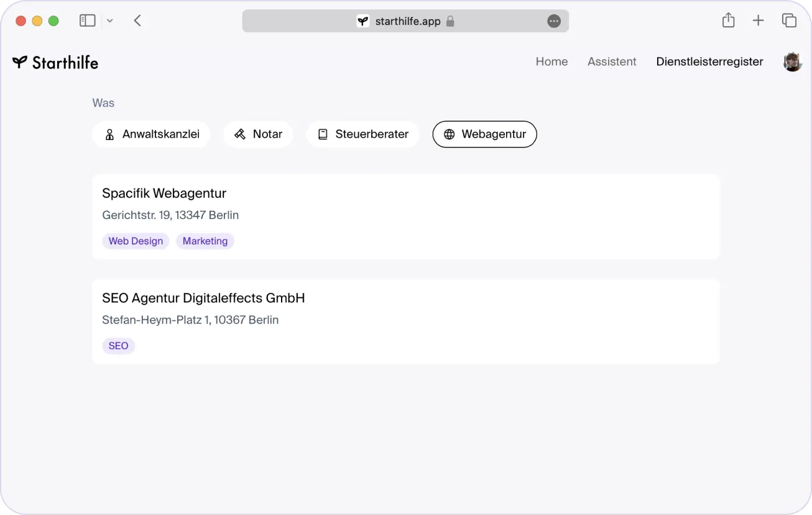Expand the sidebar dropdown chevron
Image resolution: width=812 pixels, height=515 pixels.
[110, 21]
